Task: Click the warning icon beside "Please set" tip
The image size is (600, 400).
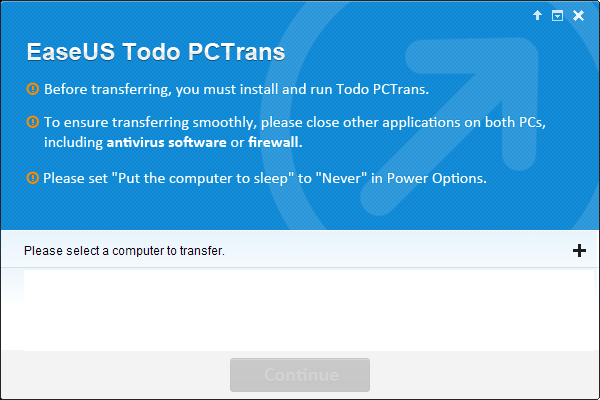Action: point(33,178)
